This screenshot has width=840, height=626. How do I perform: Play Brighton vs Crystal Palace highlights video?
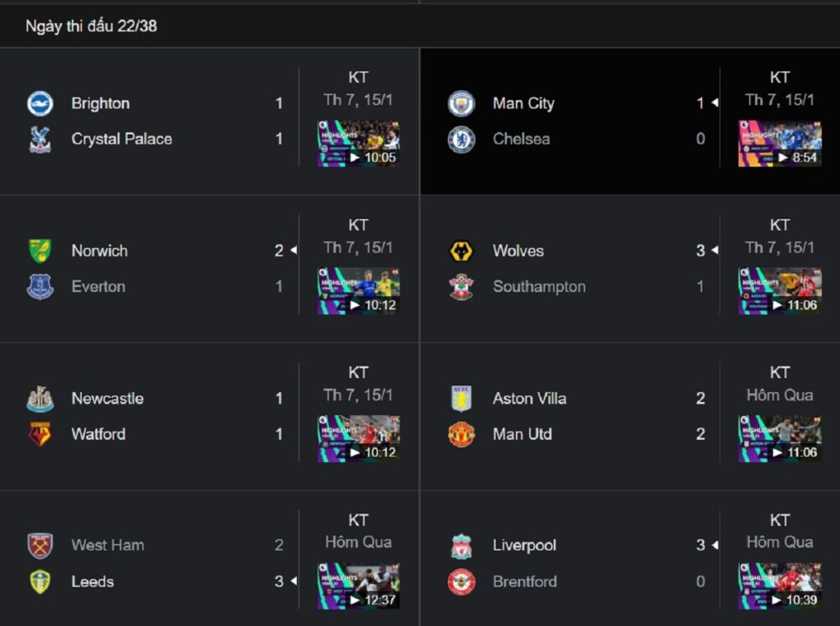(x=358, y=144)
